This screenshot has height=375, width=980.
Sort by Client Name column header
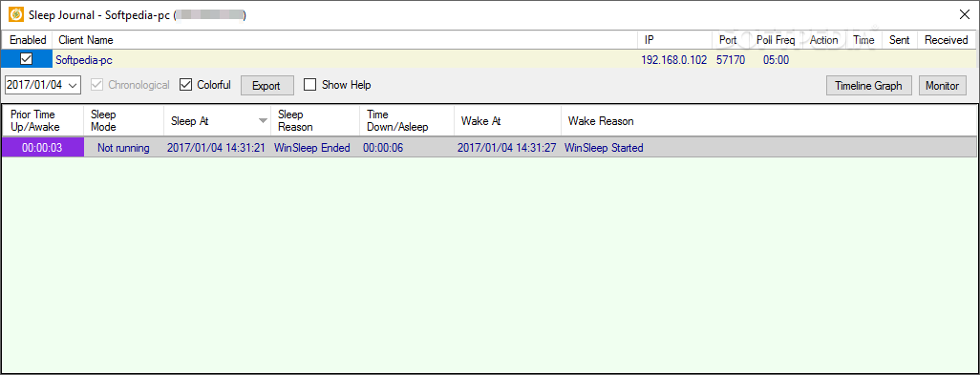345,40
